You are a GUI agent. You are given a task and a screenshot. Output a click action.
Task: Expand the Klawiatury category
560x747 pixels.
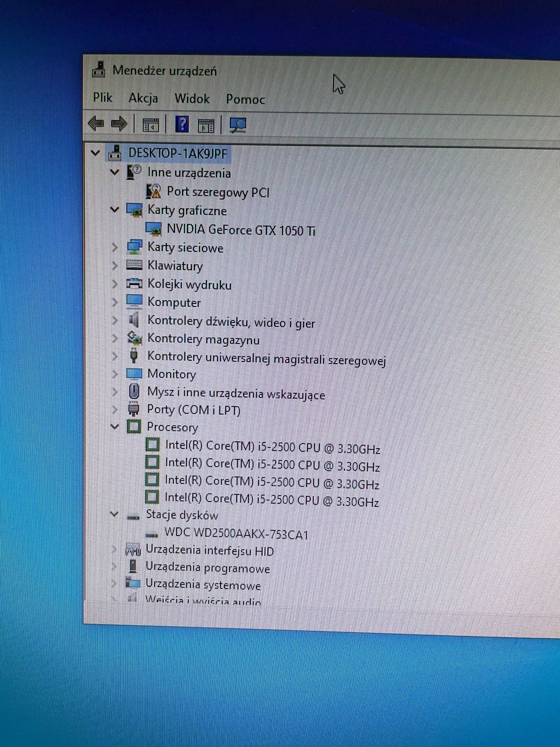tap(115, 266)
